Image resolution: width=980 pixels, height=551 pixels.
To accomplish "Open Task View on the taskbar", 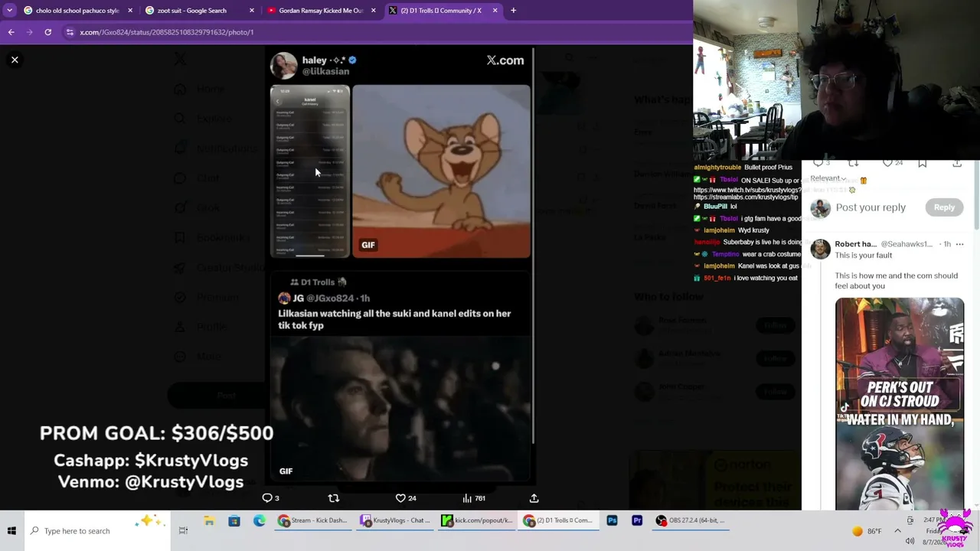I will [x=183, y=531].
